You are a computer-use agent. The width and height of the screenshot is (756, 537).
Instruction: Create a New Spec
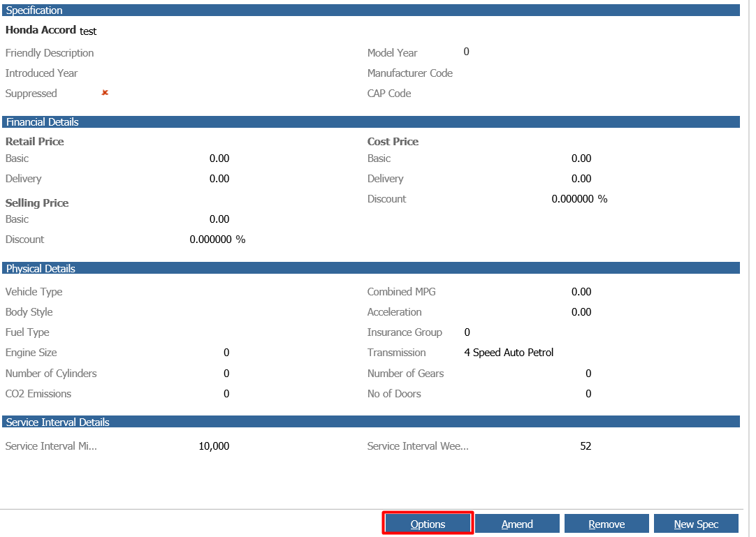click(696, 523)
